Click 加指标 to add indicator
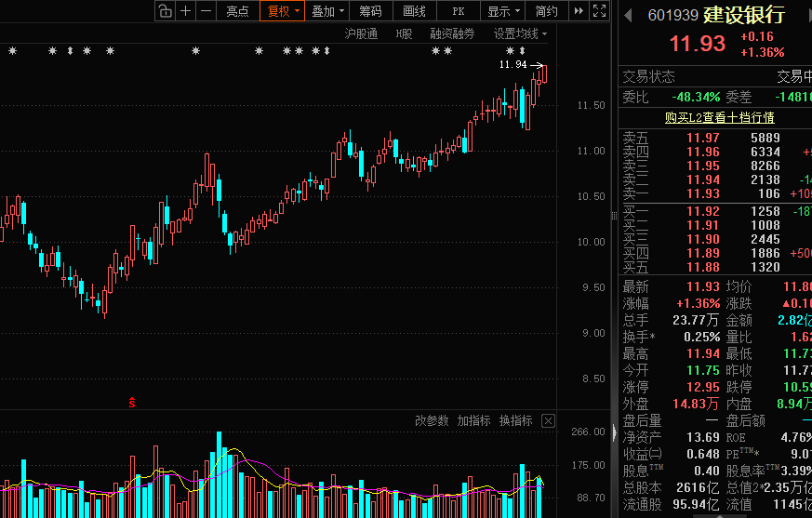The height and width of the screenshot is (518, 812). (473, 420)
